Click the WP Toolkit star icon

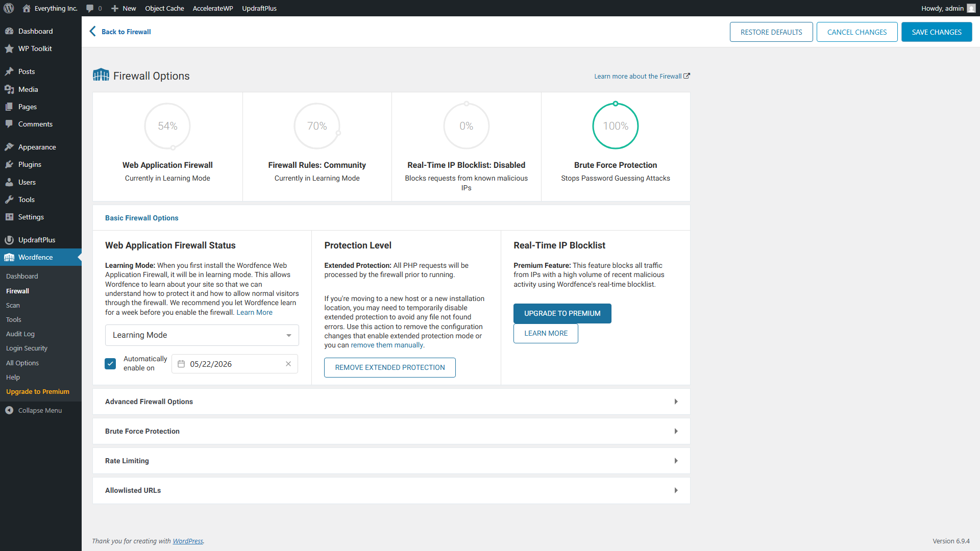pyautogui.click(x=9, y=48)
